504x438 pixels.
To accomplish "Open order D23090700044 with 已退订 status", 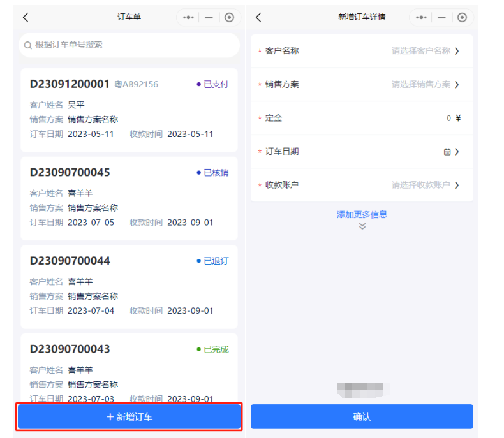I will click(129, 286).
